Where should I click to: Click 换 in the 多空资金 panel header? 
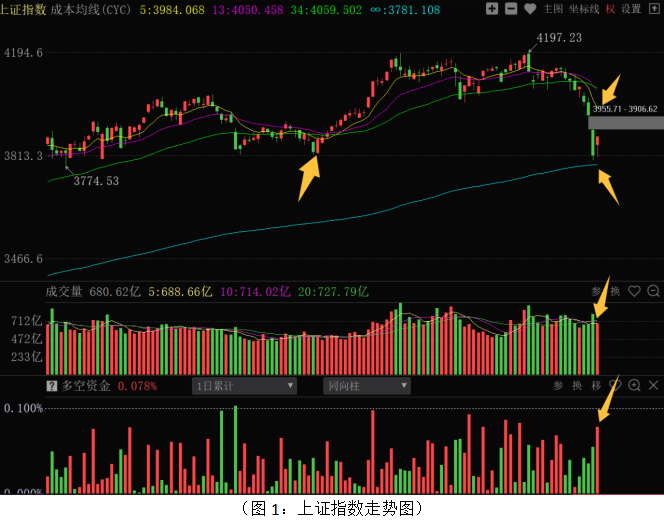tap(578, 385)
